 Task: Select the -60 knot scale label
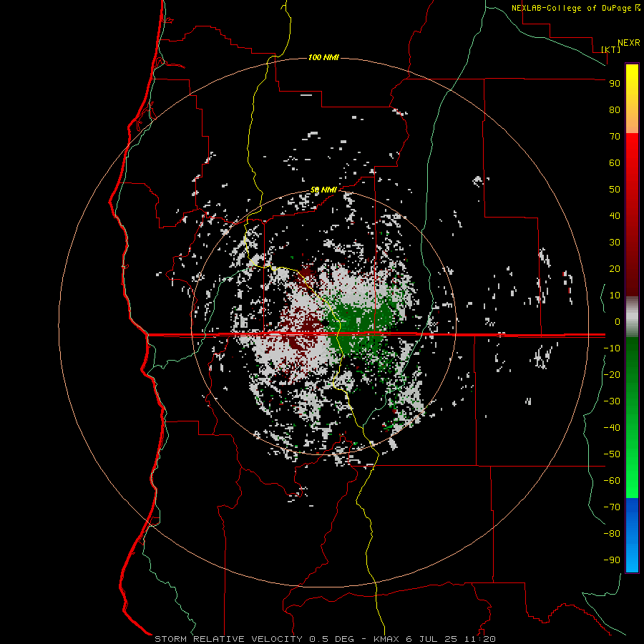612,481
